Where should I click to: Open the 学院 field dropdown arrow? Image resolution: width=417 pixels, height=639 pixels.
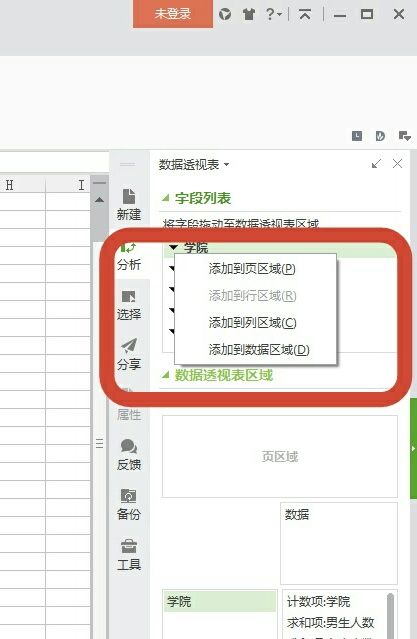coord(174,247)
